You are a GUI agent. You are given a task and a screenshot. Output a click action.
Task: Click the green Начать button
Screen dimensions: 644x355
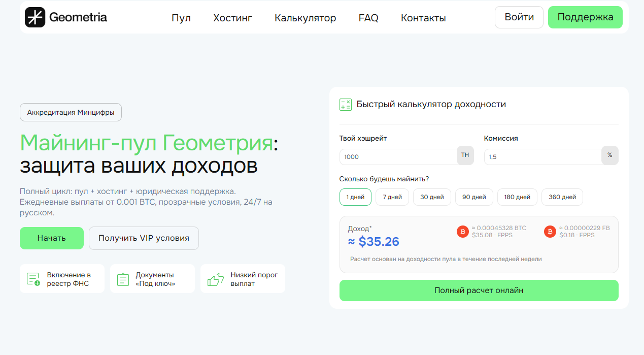tap(52, 238)
